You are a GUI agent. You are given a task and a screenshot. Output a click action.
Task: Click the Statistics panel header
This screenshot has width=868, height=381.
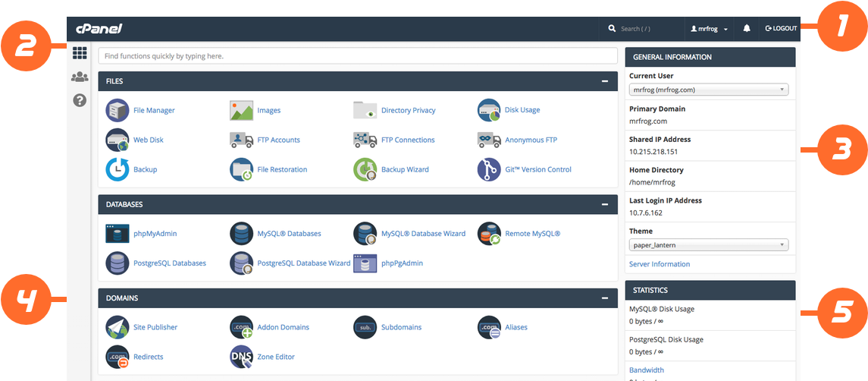coord(710,290)
